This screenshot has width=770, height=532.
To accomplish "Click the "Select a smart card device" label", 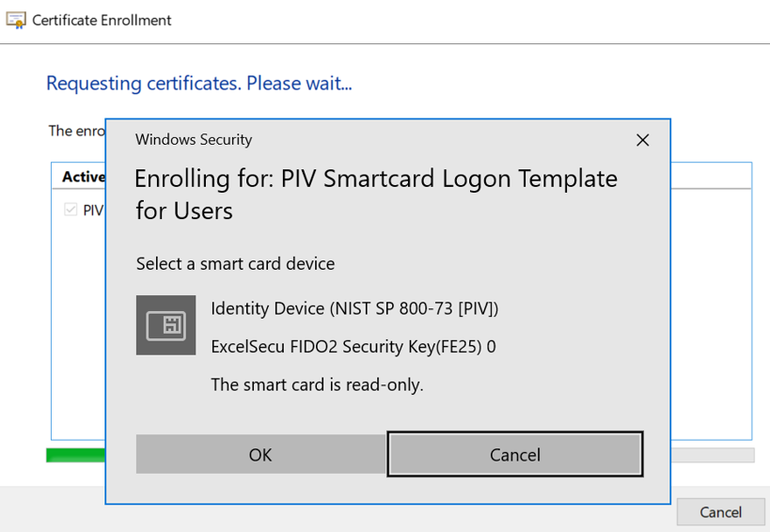I will [x=235, y=264].
